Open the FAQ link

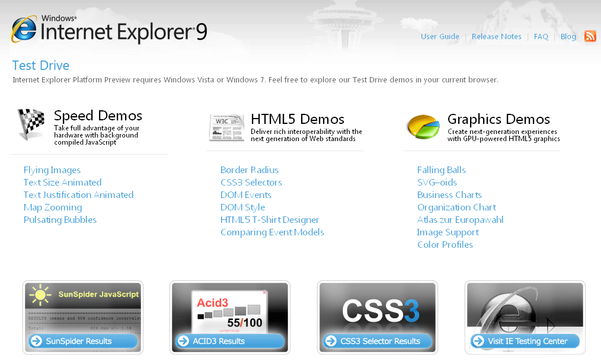tap(541, 36)
